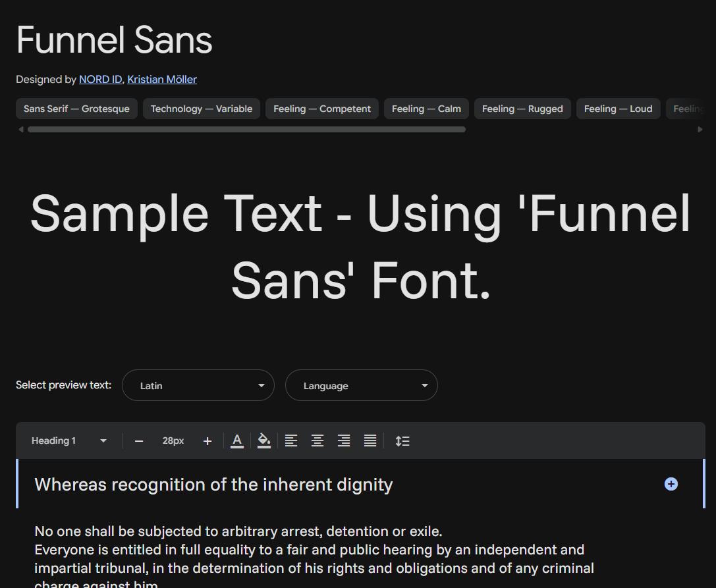
Task: Decrease the font size with the minus button
Action: (x=139, y=441)
